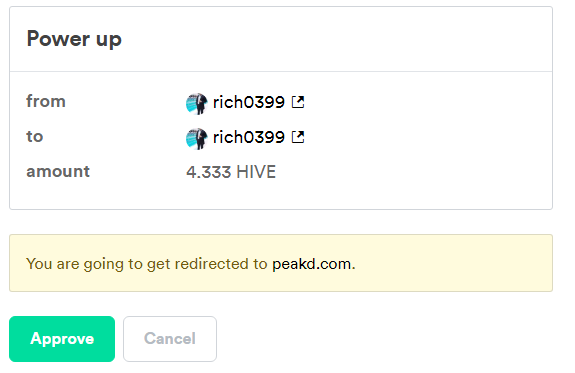The height and width of the screenshot is (373, 575).
Task: Click the to field label
Action: coord(35,136)
